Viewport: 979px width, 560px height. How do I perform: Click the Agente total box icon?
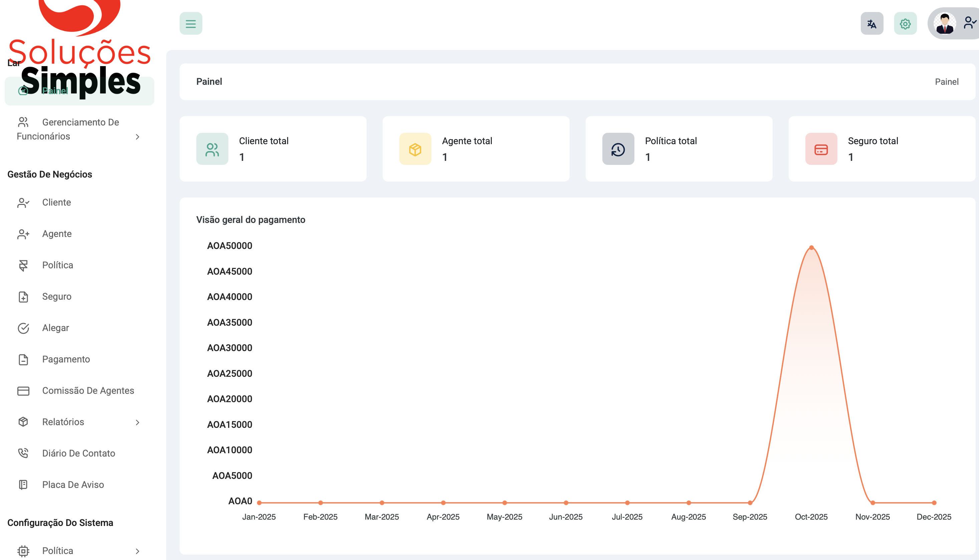click(x=415, y=149)
